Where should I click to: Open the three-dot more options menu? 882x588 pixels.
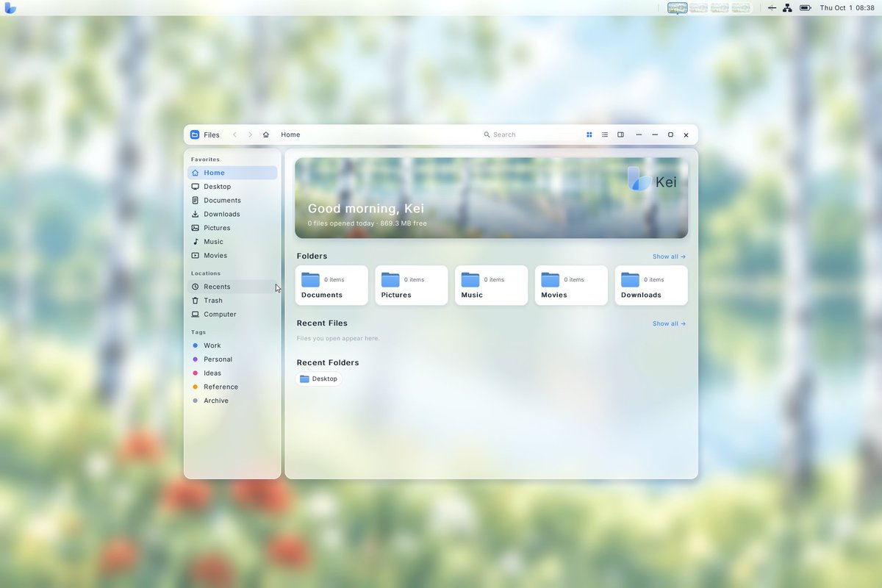[x=639, y=135]
